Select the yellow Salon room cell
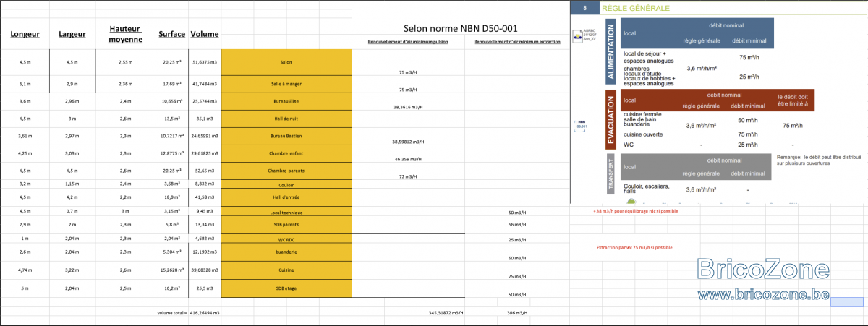 pos(286,63)
